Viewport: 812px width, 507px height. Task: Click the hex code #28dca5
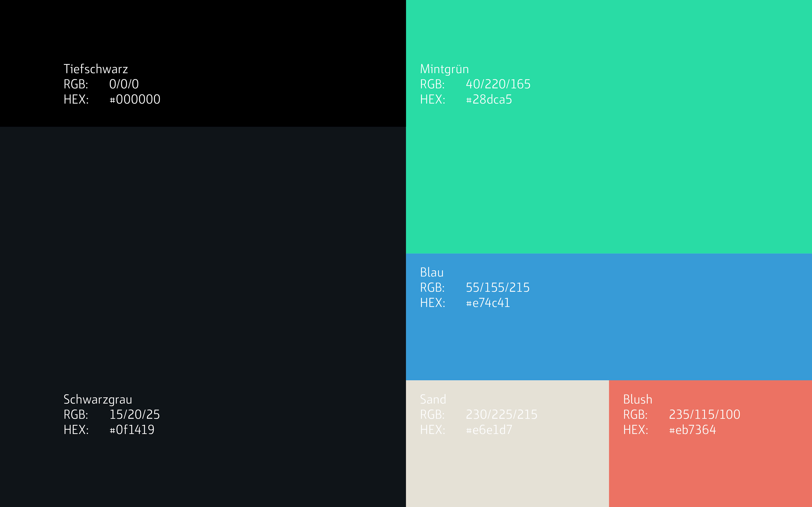(x=489, y=99)
